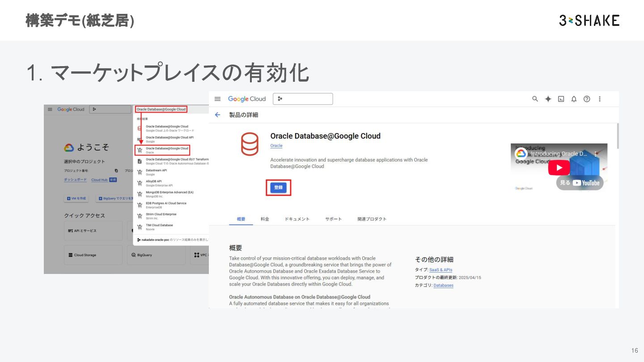Open the SaaS & APIs type link
644x362 pixels.
[x=441, y=270]
